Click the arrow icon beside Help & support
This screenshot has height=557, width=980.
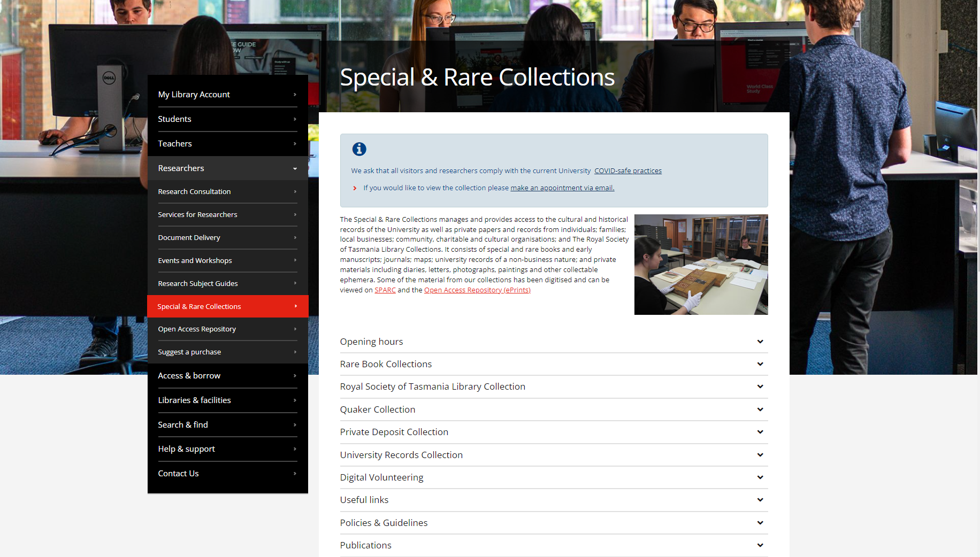[x=295, y=449]
